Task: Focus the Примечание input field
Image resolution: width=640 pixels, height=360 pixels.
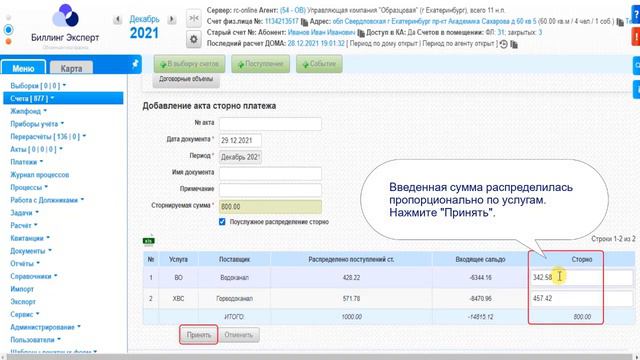Action: coord(270,190)
